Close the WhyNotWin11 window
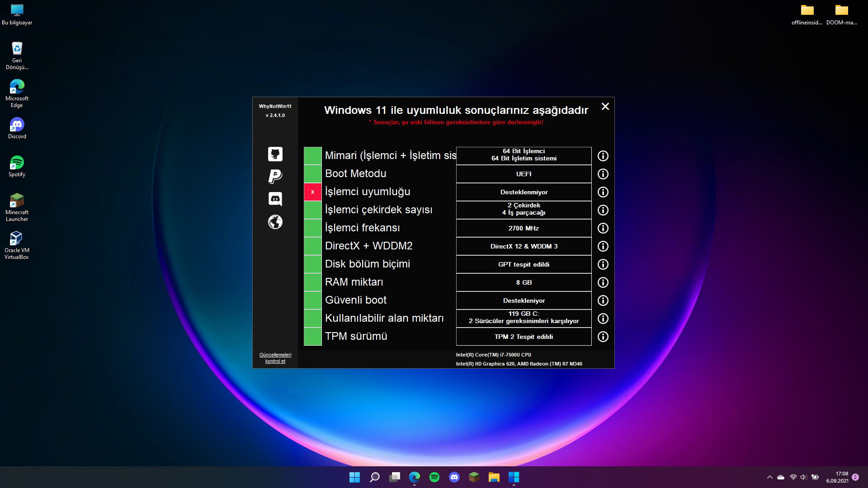Viewport: 868px width, 488px height. 605,106
